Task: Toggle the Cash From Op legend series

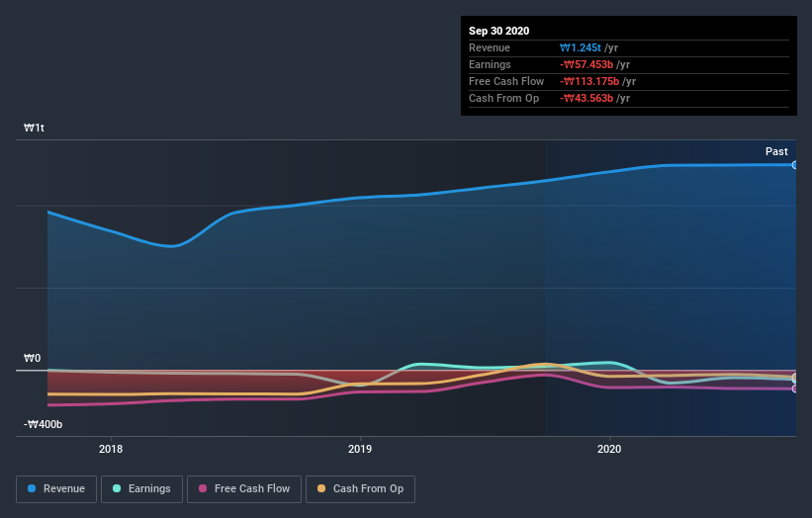Action: (360, 489)
